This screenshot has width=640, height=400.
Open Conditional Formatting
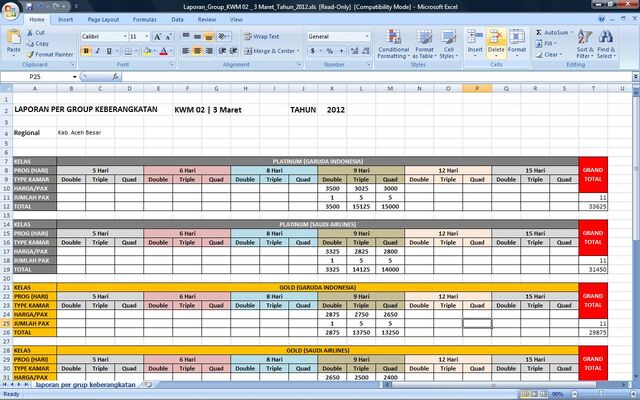[393, 44]
